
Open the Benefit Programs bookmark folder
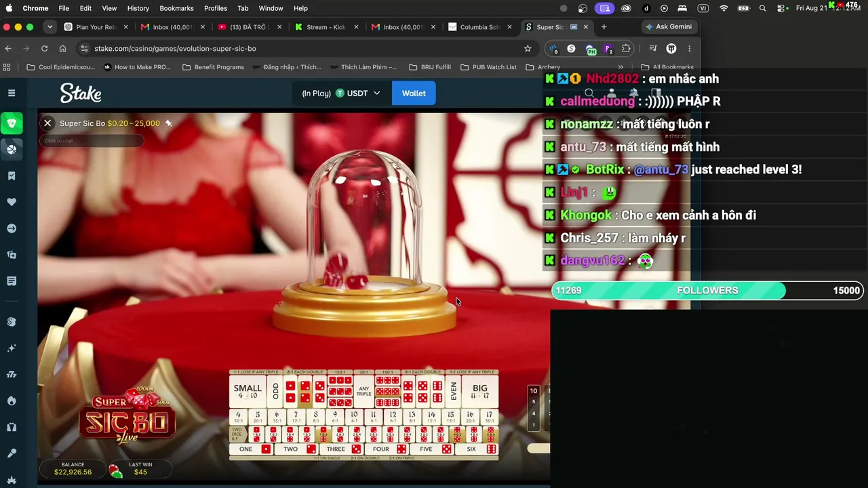tap(213, 67)
